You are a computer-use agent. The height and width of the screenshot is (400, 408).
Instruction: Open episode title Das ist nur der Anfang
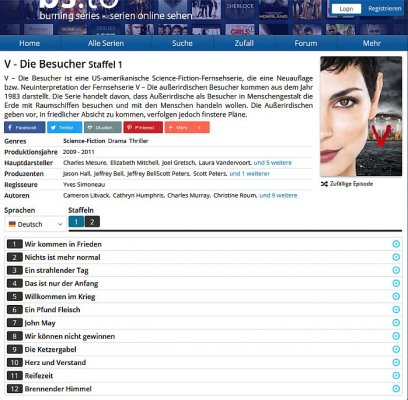coord(61,283)
